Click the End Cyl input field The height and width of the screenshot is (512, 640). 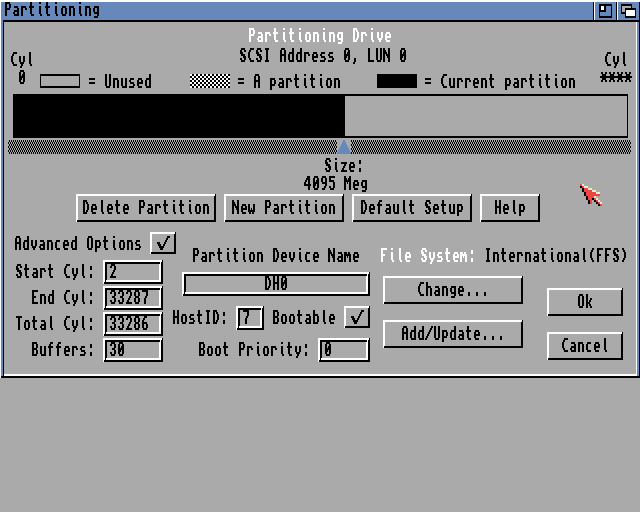point(133,298)
